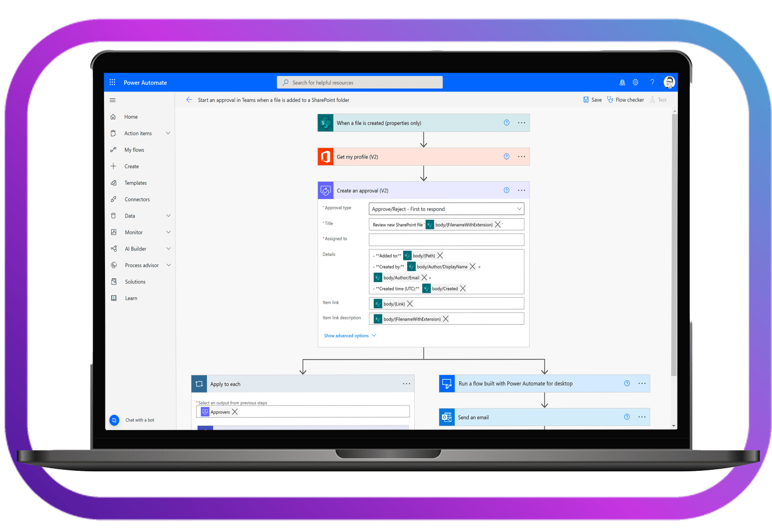This screenshot has height=532, width=772.
Task: Click the Assigned to input field
Action: [446, 239]
